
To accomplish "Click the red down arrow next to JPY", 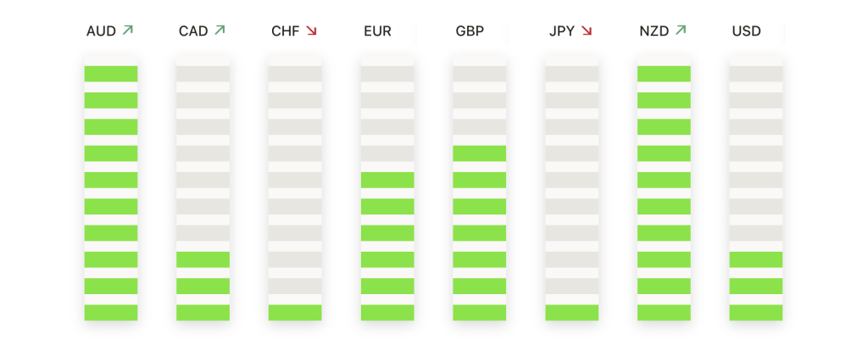I will tap(587, 31).
